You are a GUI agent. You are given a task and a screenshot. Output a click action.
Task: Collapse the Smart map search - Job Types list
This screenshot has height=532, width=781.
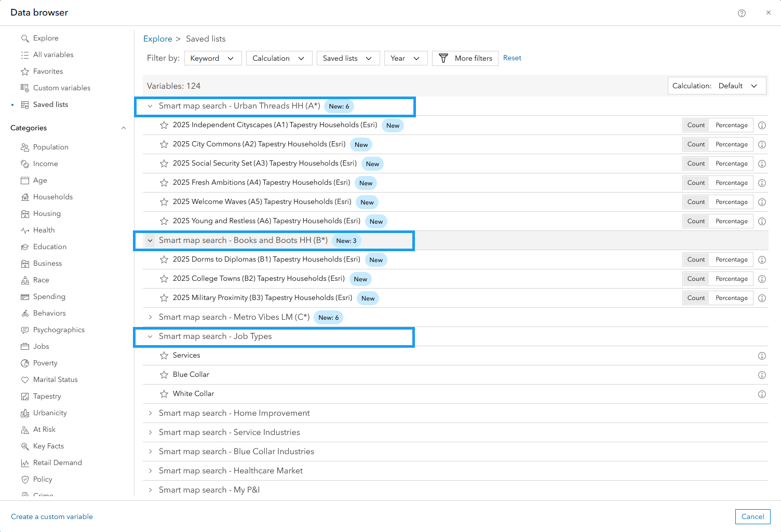(150, 336)
